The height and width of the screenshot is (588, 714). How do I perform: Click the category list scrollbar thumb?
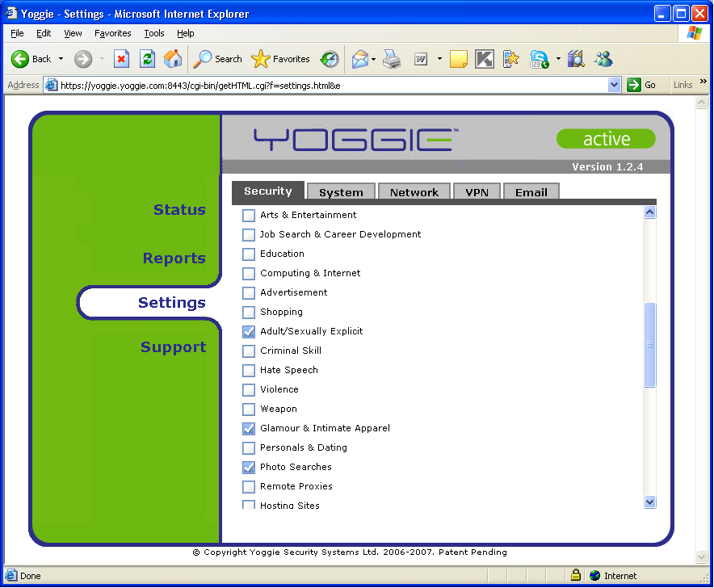pyautogui.click(x=650, y=345)
